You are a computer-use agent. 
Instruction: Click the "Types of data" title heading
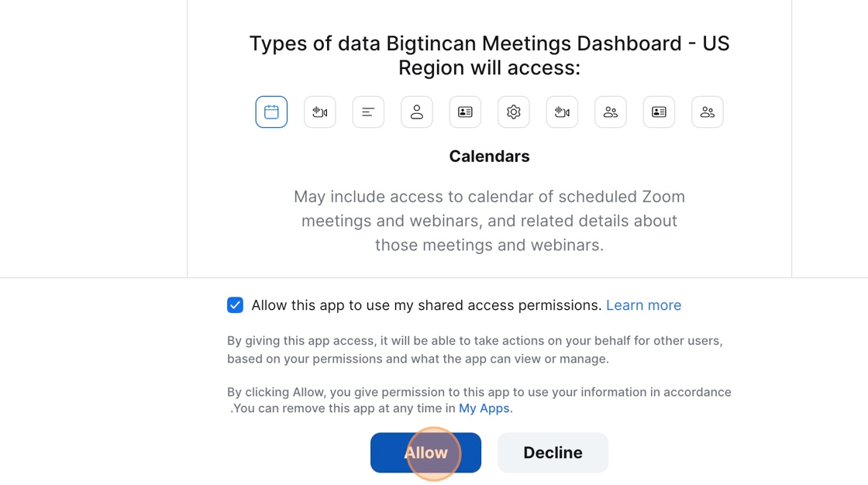(489, 55)
